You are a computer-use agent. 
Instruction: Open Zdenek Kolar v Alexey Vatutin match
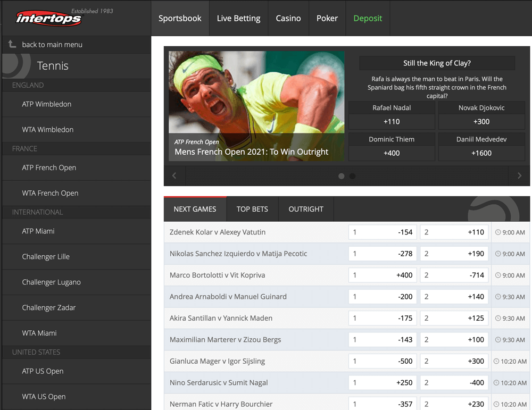(218, 232)
